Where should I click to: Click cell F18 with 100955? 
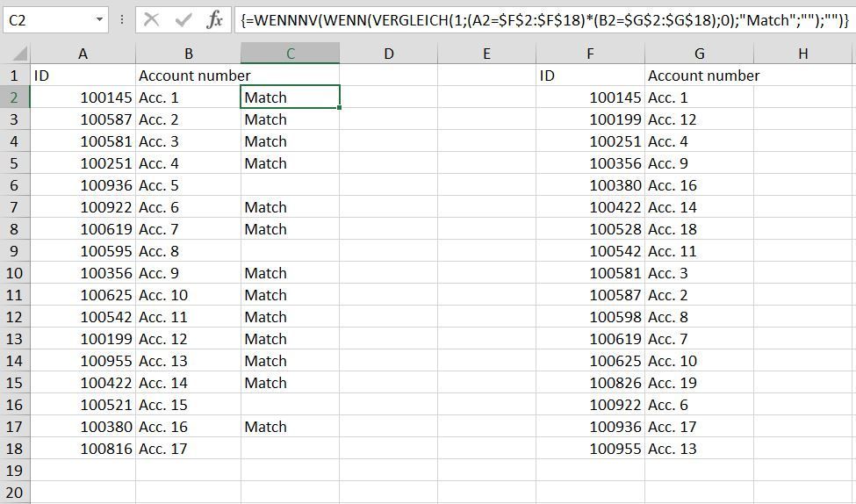click(590, 449)
